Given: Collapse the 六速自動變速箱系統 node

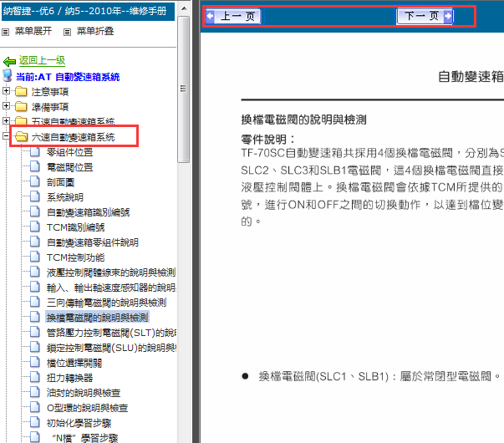Looking at the screenshot, I should click(x=6, y=135).
